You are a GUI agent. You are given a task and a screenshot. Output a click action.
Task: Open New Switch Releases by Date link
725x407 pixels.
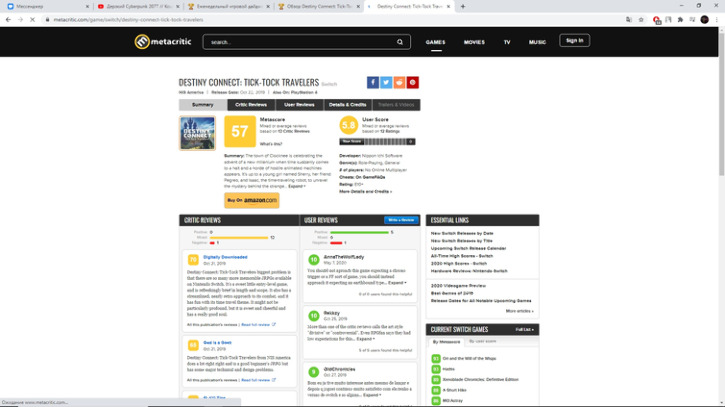462,234
